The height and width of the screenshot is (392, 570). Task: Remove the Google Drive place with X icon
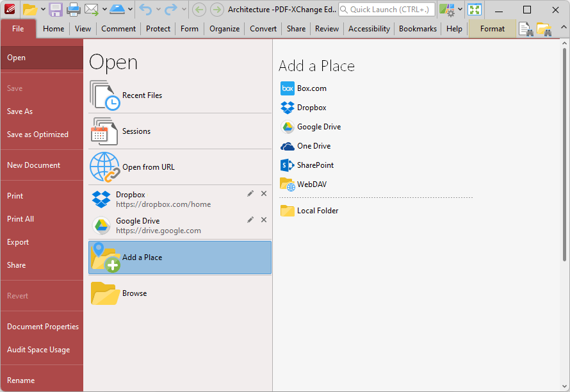tap(264, 220)
